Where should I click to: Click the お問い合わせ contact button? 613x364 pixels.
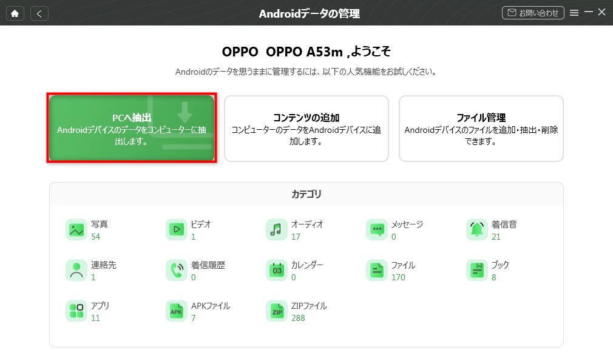[x=533, y=13]
